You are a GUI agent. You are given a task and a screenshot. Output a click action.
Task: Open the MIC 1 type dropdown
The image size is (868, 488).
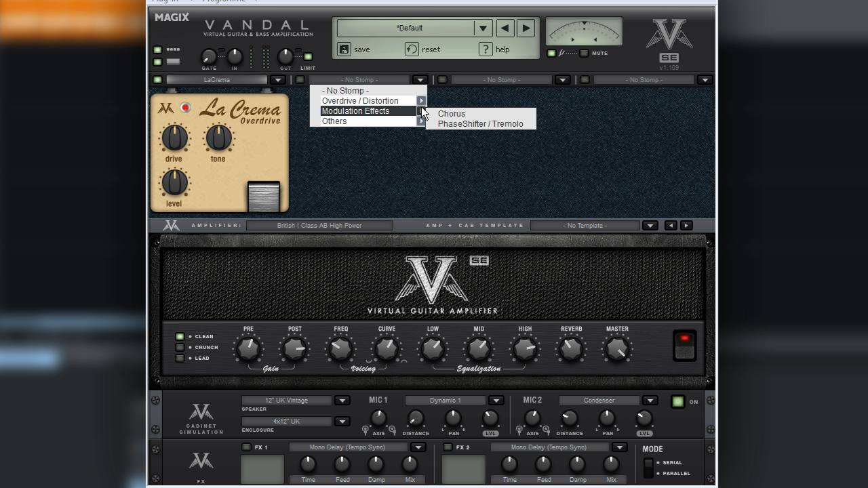496,401
